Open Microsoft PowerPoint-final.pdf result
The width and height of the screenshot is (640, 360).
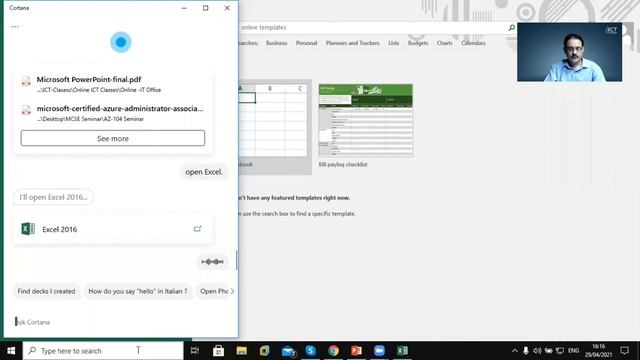[113, 84]
